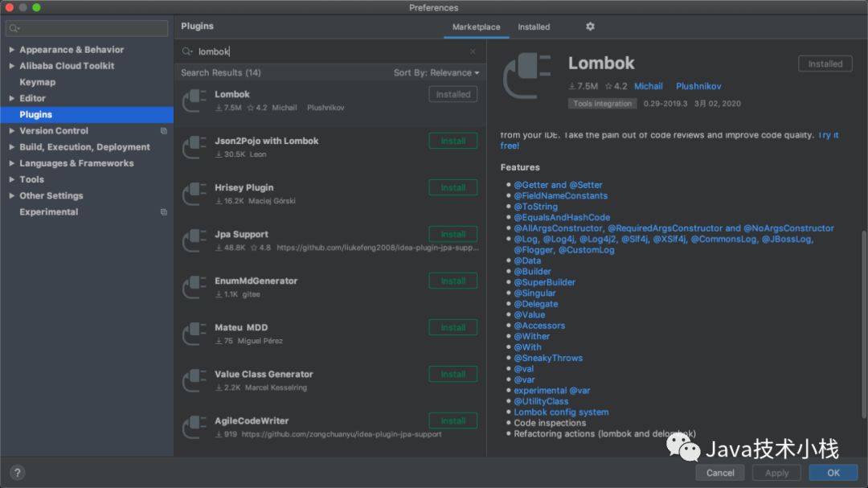Install the AgileCodeWriter plugin
Screen dimensions: 868x488
coord(452,420)
